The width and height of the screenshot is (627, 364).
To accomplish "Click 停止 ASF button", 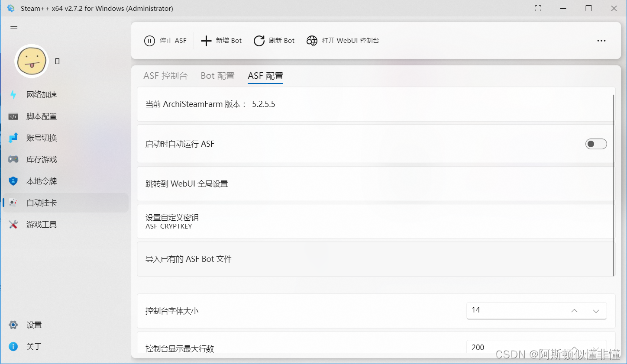I will tap(165, 41).
